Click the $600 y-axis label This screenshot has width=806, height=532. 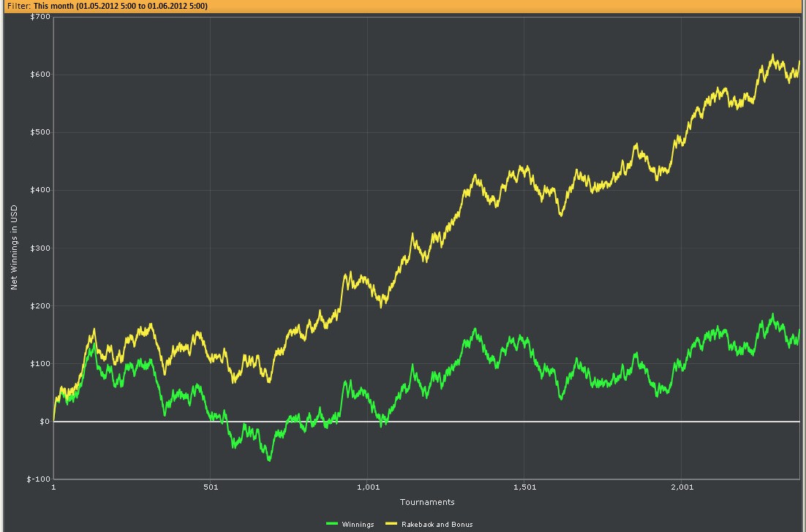click(x=40, y=75)
